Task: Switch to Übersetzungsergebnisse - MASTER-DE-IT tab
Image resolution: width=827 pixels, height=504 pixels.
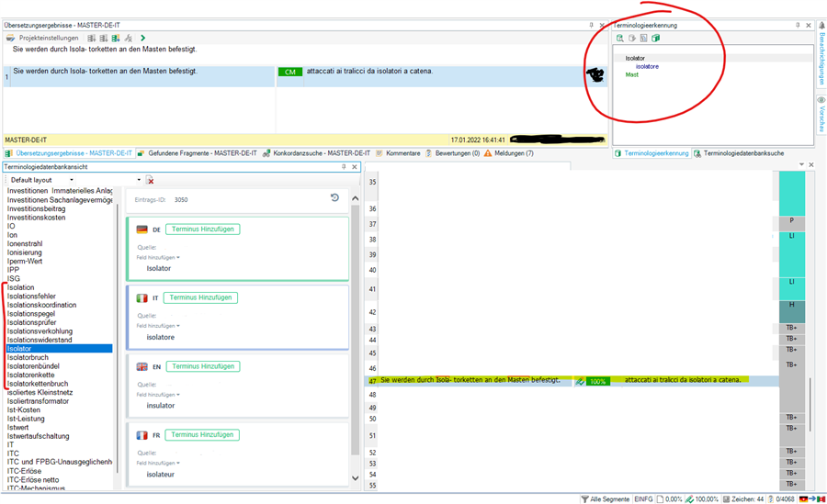Action: (x=69, y=153)
